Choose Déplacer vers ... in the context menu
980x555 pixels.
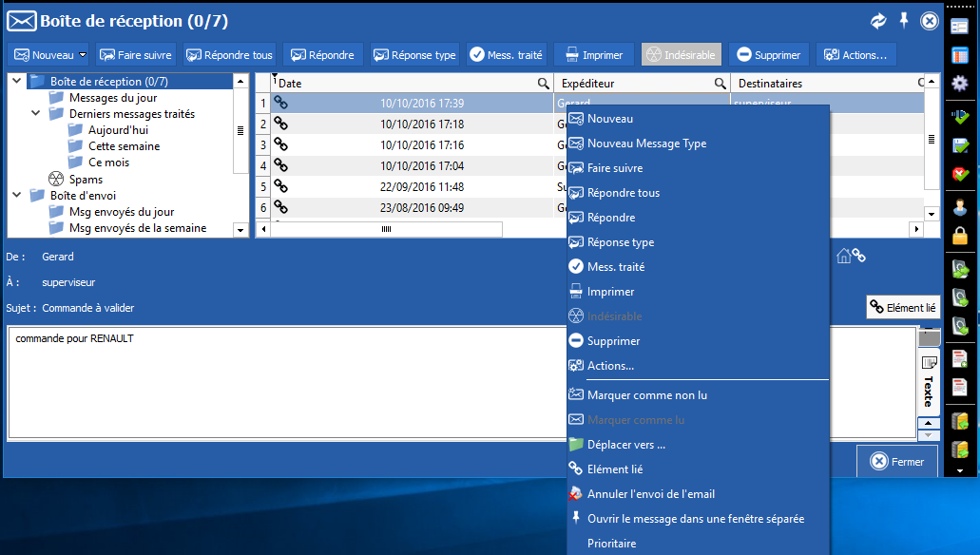pos(625,445)
